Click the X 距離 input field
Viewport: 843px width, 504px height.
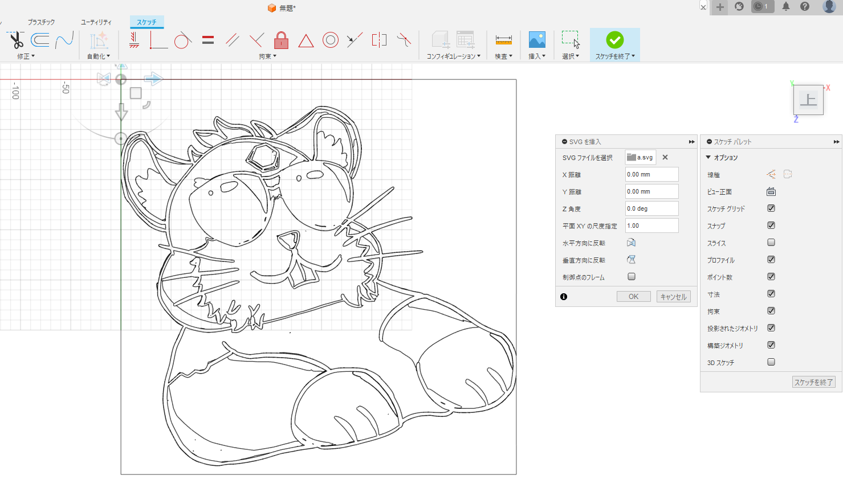652,174
